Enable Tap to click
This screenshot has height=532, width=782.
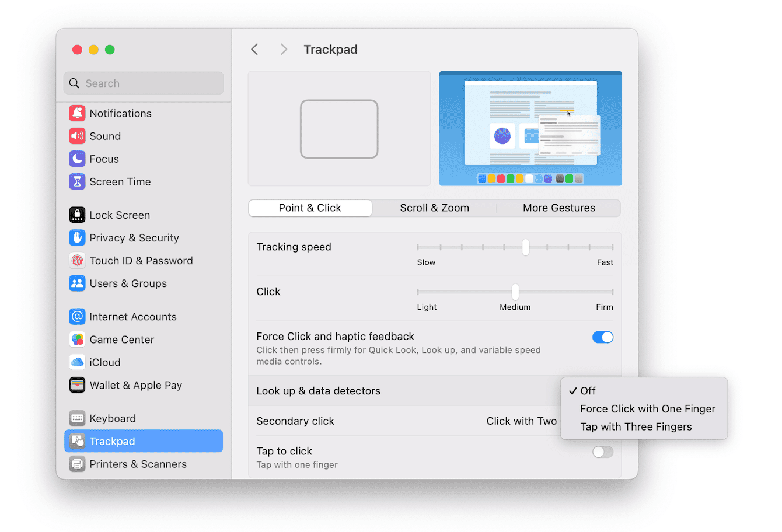tap(603, 452)
